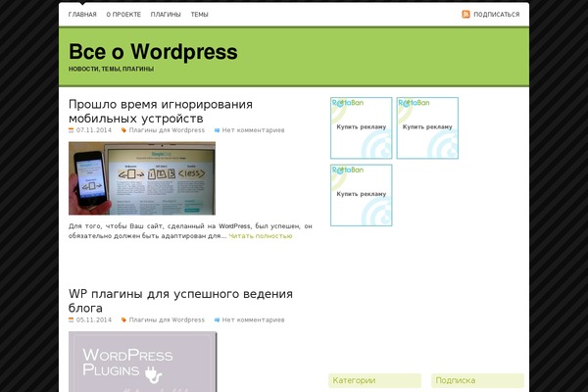Screen dimensions: 588x392
Task: Click calendar icon next to 05.11.2014
Action: [x=72, y=320]
